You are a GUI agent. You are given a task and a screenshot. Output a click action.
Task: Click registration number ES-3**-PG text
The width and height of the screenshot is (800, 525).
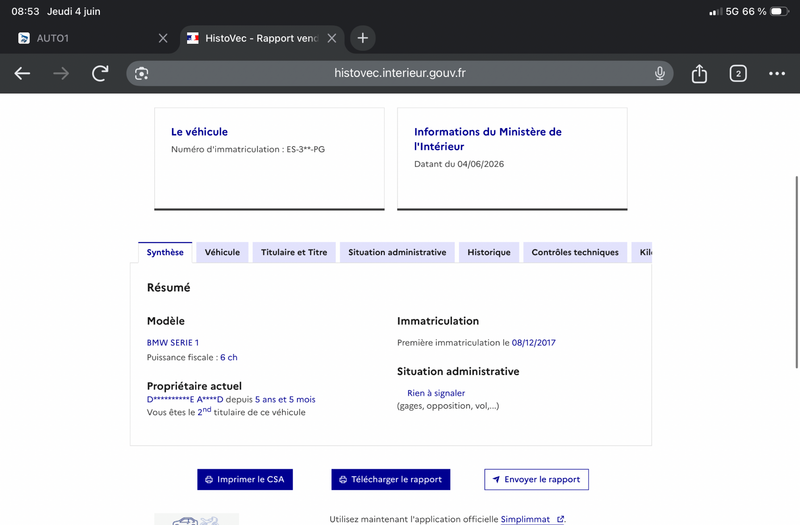(305, 149)
